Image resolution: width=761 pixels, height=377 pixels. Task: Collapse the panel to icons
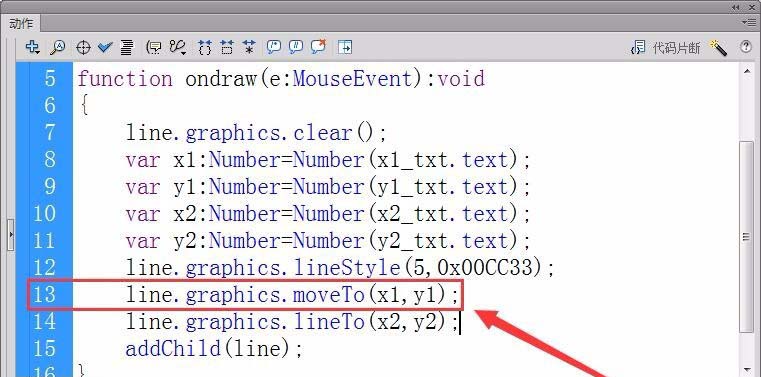pos(736,6)
